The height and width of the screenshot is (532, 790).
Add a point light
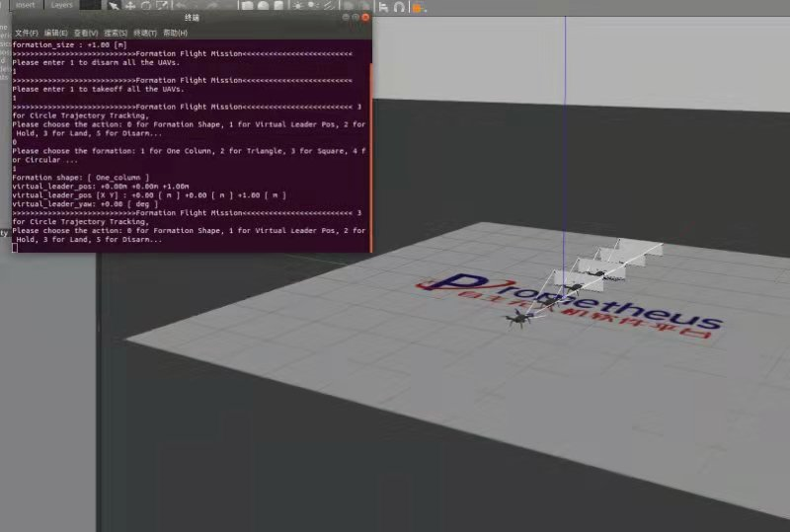point(298,6)
